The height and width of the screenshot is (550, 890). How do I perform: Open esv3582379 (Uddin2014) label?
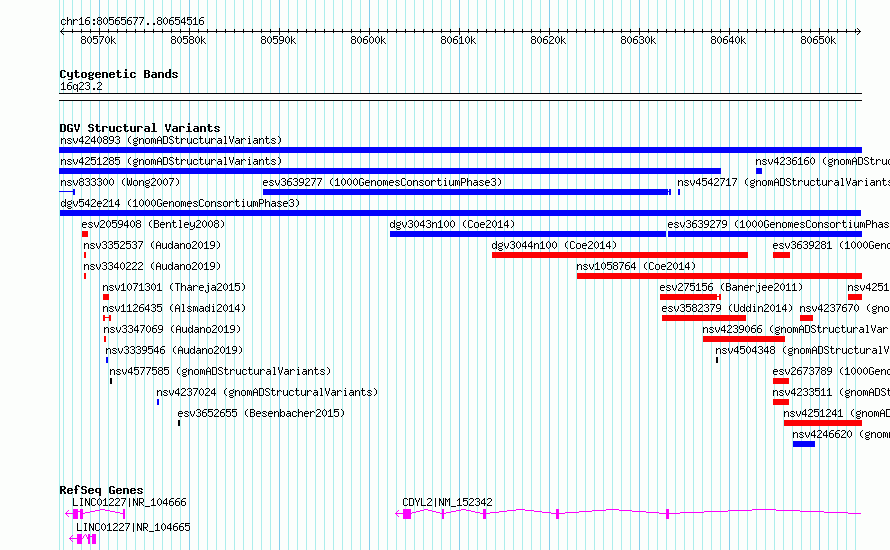727,308
